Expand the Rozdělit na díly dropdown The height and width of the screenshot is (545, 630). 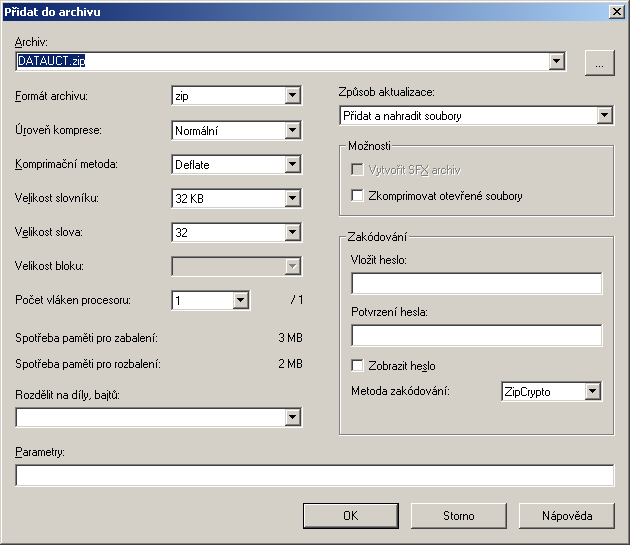[x=292, y=418]
